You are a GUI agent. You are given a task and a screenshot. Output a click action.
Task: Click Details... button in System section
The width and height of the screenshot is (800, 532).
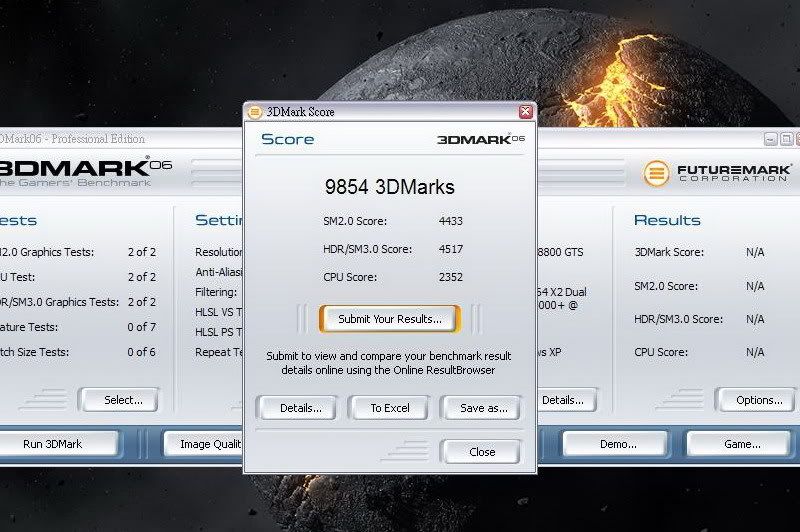[x=565, y=400]
